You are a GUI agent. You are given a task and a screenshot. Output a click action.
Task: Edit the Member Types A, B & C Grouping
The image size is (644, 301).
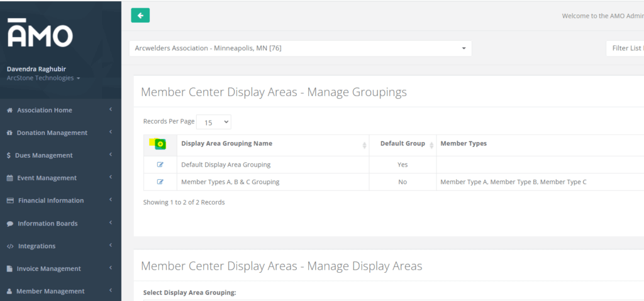pos(160,182)
